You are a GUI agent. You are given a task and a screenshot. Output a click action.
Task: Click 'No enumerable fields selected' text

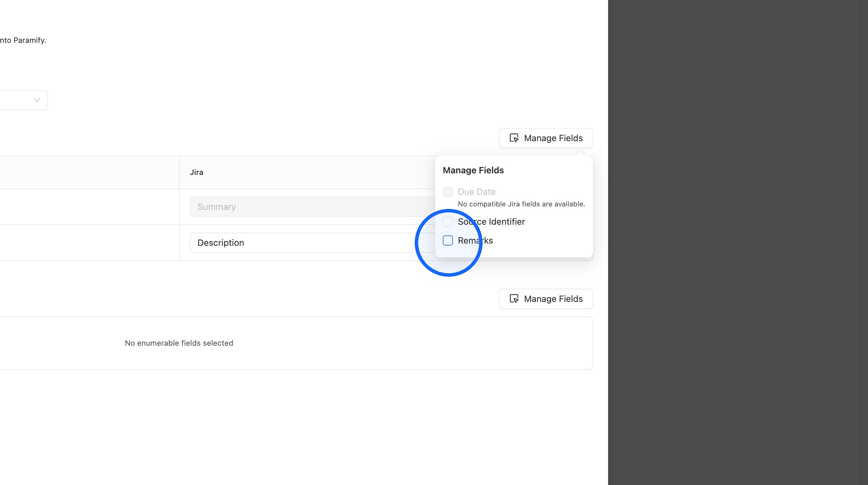(x=179, y=343)
